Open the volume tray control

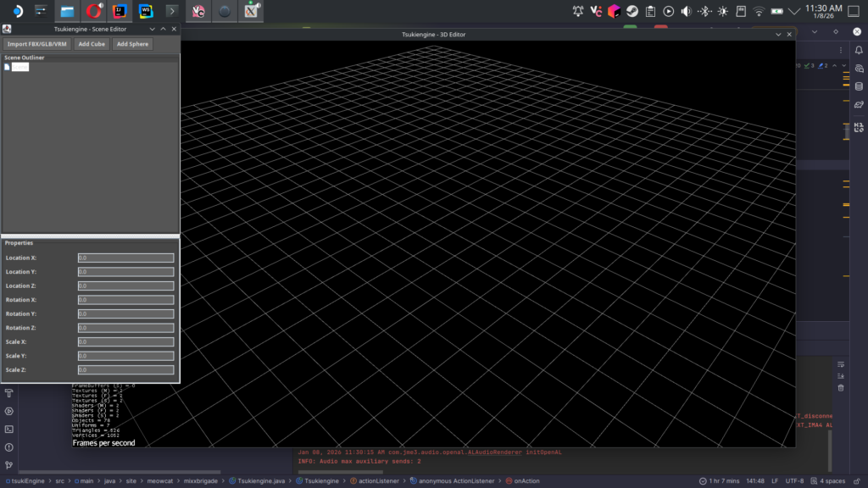coord(686,12)
